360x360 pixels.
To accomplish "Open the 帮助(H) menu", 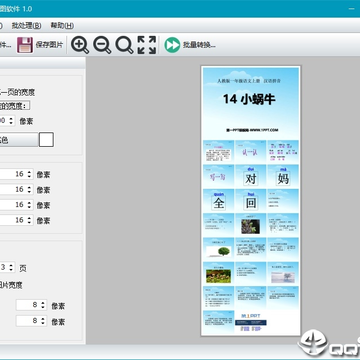I will click(62, 26).
